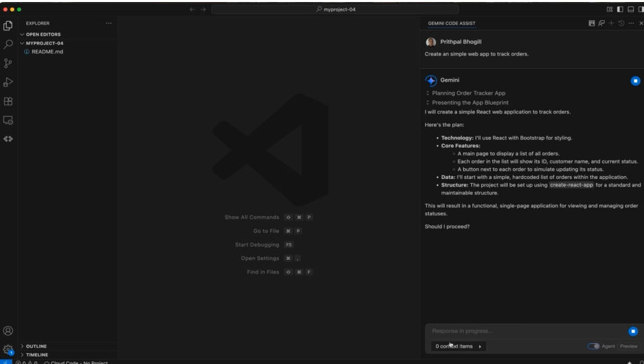Click the Gemini feedback people icon
The image size is (644, 364).
tap(601, 24)
